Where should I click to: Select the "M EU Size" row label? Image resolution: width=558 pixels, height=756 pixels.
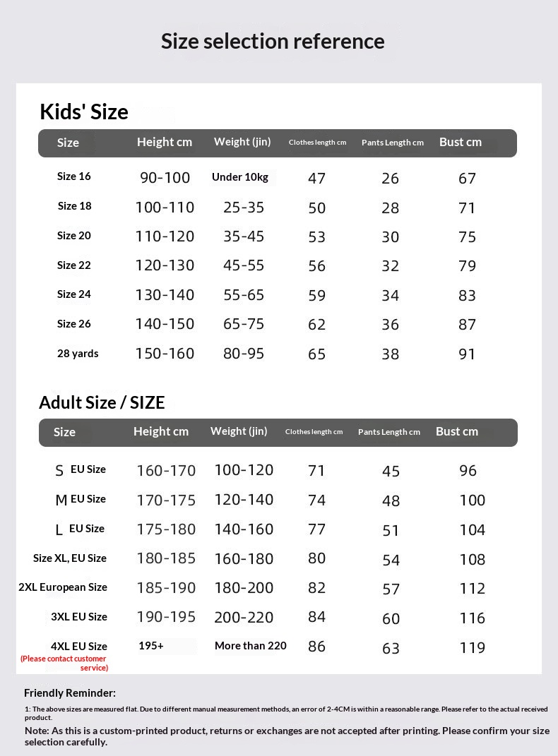[x=81, y=499]
